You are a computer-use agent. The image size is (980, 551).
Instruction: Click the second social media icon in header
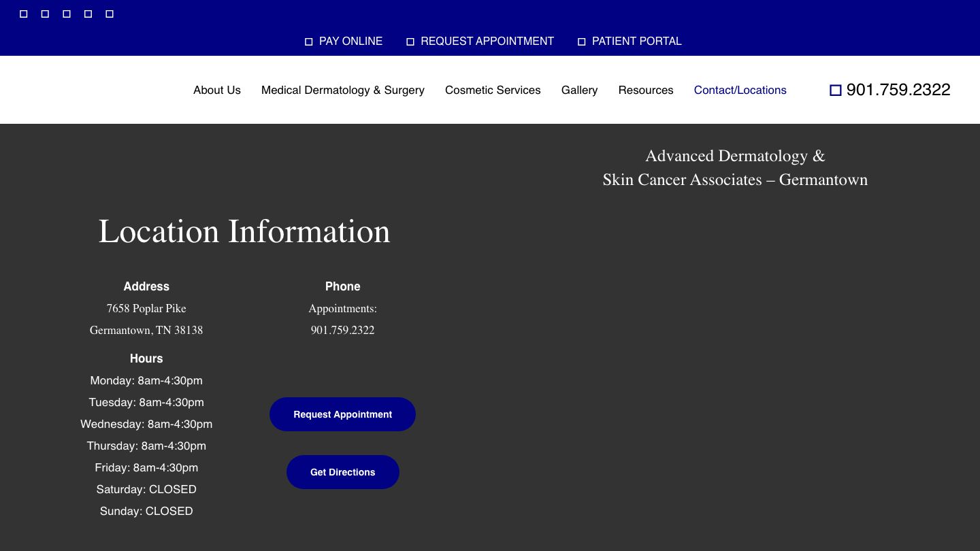tap(45, 13)
